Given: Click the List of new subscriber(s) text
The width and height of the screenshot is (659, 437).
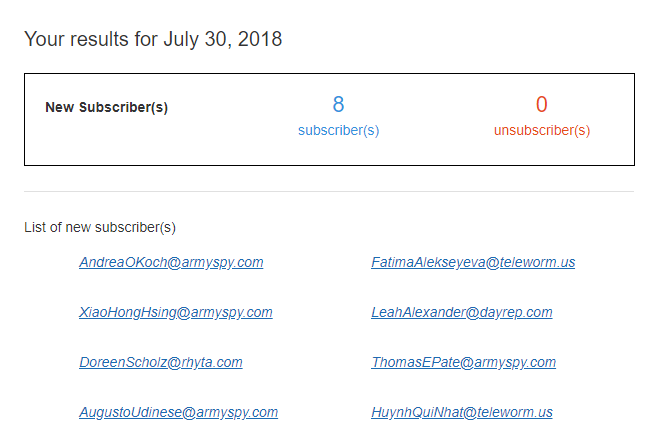Looking at the screenshot, I should [100, 228].
